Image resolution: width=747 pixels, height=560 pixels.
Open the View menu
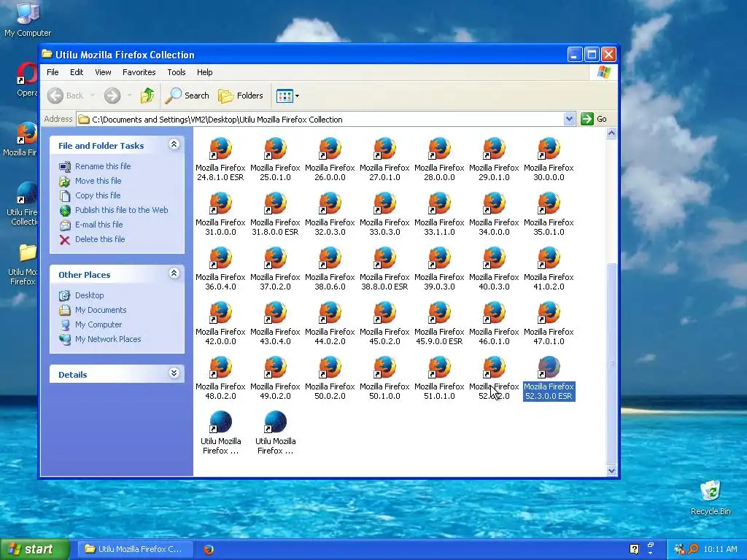point(103,72)
